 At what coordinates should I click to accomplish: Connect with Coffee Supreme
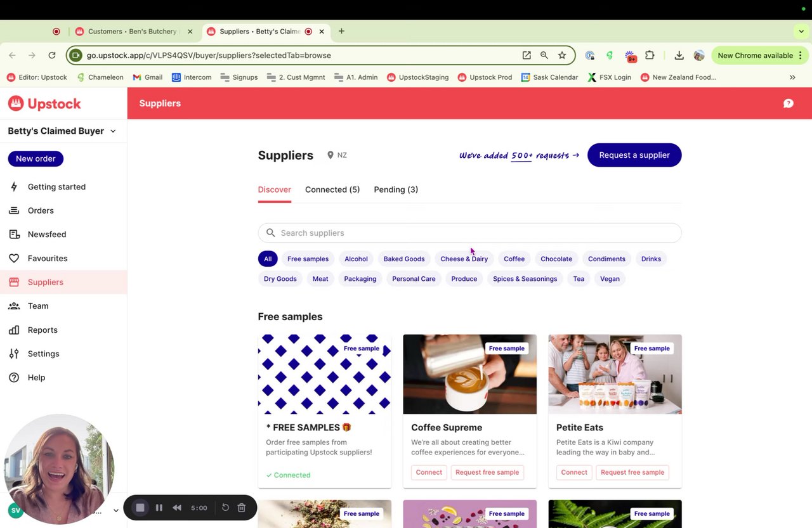point(429,472)
